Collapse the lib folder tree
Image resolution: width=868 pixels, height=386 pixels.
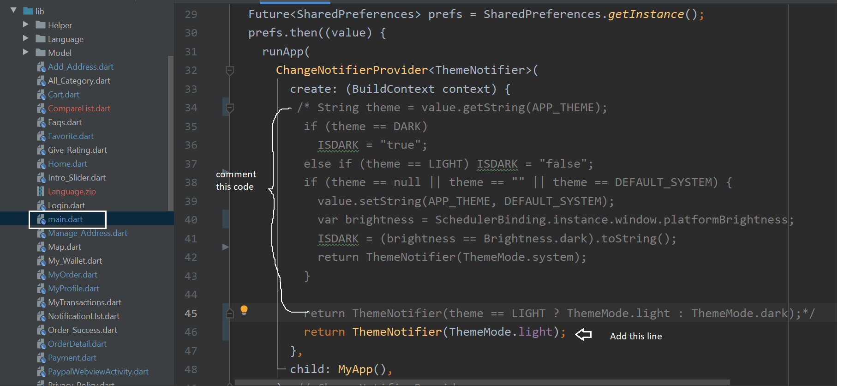(13, 10)
